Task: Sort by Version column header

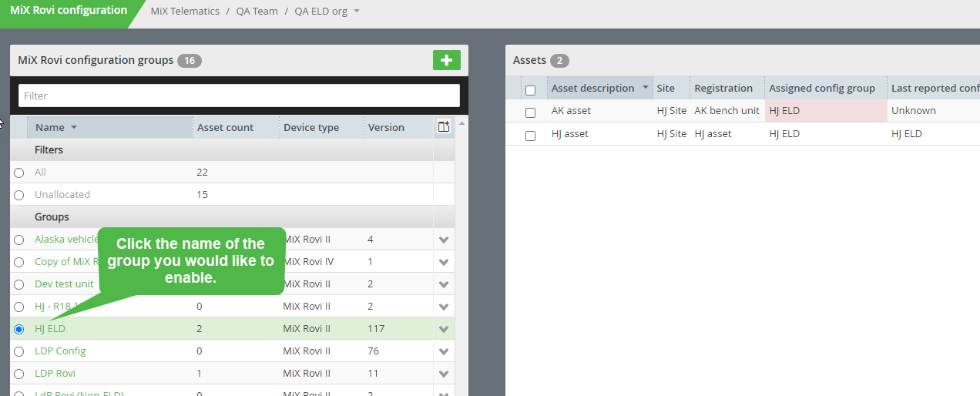Action: point(386,127)
